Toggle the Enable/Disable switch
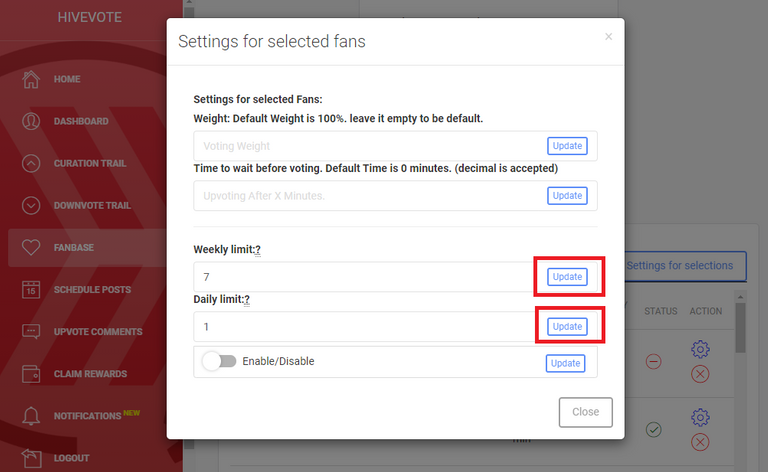768x472 pixels. (219, 361)
